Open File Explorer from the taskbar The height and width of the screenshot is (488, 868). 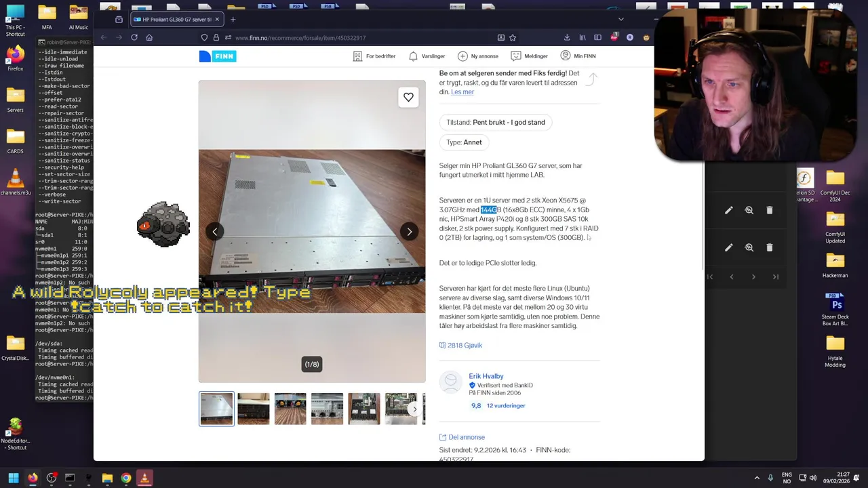coord(107,478)
